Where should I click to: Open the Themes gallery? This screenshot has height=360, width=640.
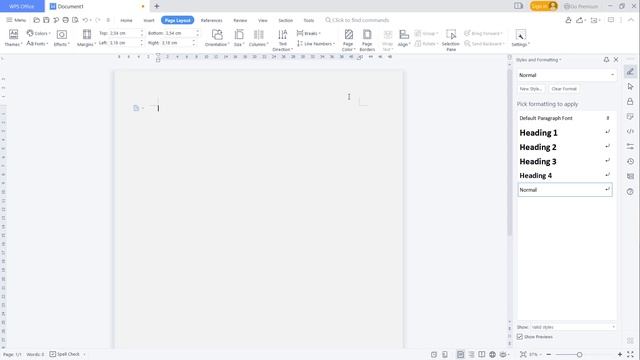(13, 38)
